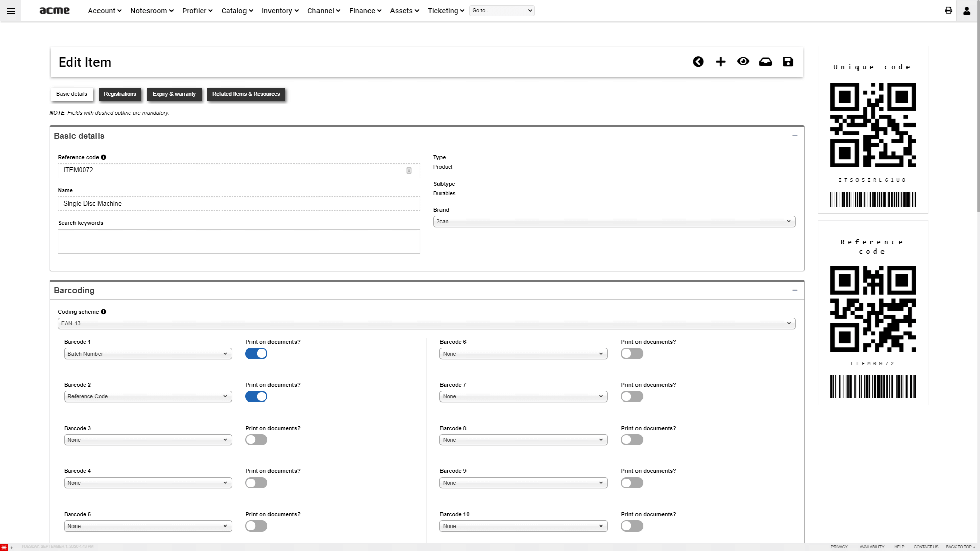View item using the eye icon
This screenshot has width=980, height=551.
743,61
